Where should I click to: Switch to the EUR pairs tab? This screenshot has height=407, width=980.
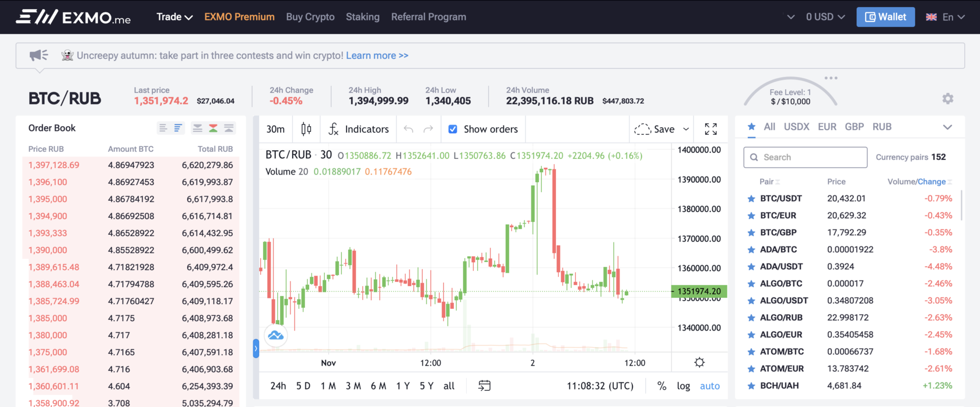point(827,127)
